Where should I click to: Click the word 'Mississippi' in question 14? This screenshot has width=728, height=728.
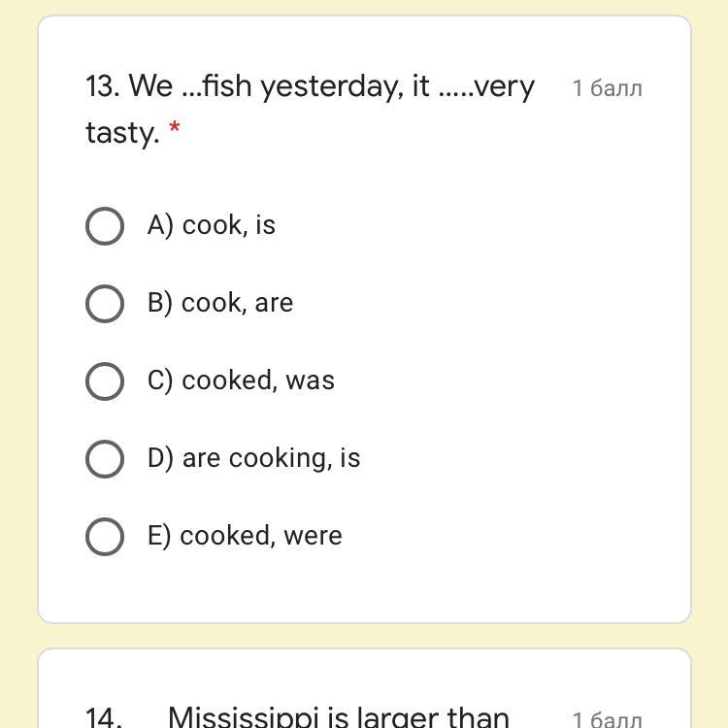[x=244, y=717]
